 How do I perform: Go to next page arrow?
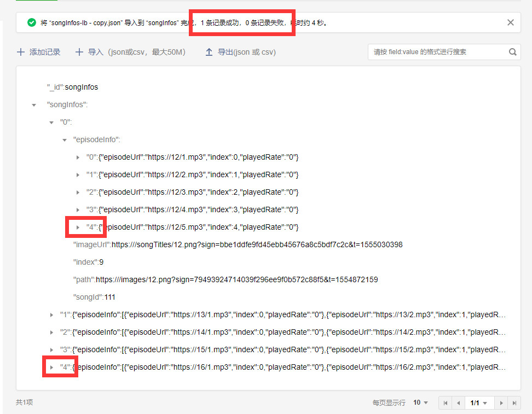coord(501,403)
